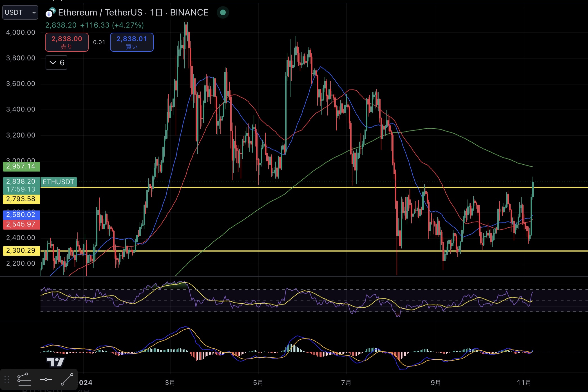Click the yellow 2,793.58 horizontal line label

(x=21, y=199)
